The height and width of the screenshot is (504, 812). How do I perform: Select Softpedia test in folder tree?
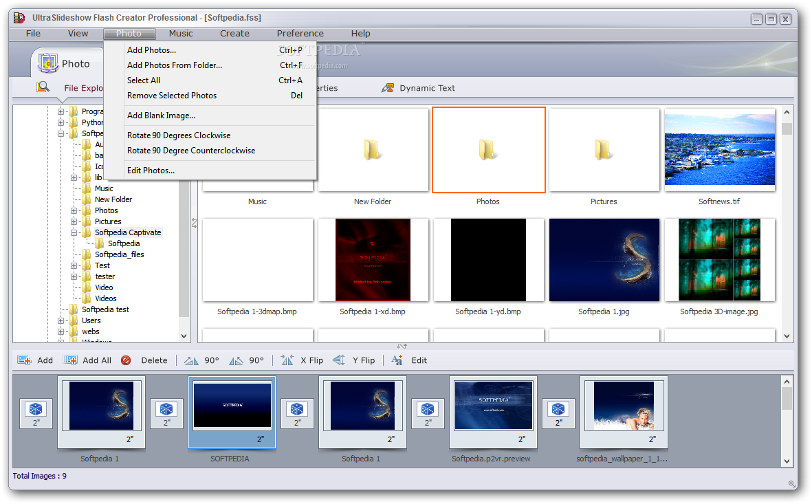(105, 309)
